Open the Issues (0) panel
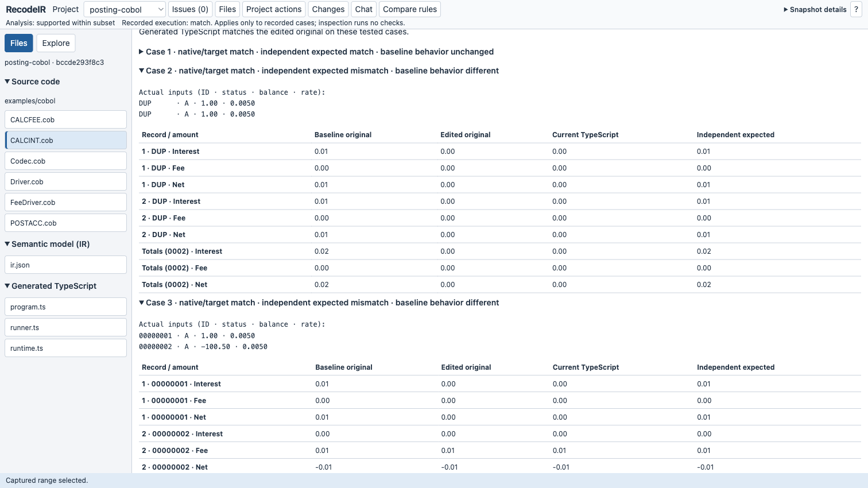The width and height of the screenshot is (868, 488). (190, 9)
